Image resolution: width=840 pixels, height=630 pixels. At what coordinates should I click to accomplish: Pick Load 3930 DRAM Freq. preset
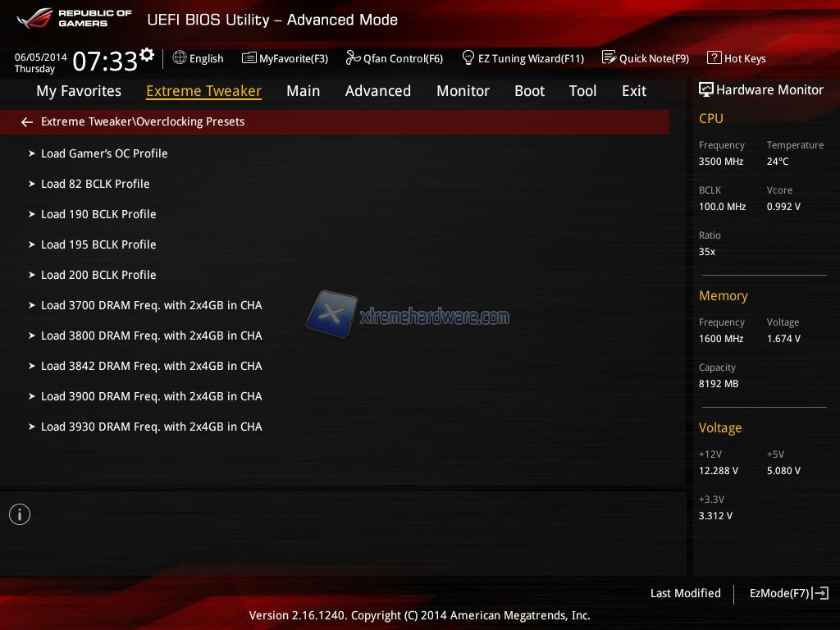[x=151, y=427]
